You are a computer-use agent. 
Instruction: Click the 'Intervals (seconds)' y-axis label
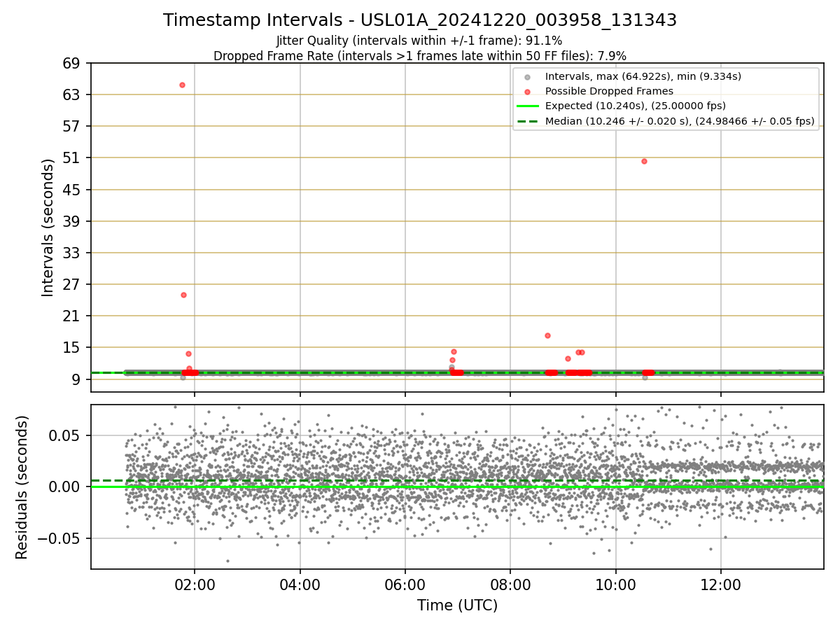[48, 227]
